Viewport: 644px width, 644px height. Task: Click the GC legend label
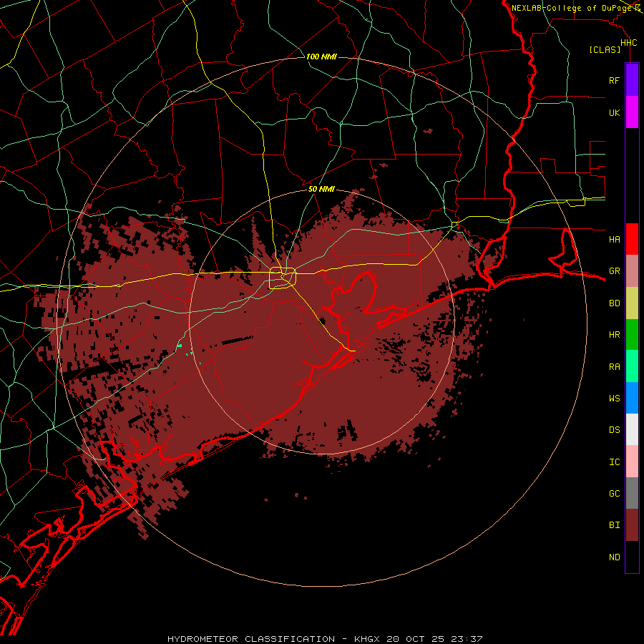tap(615, 493)
